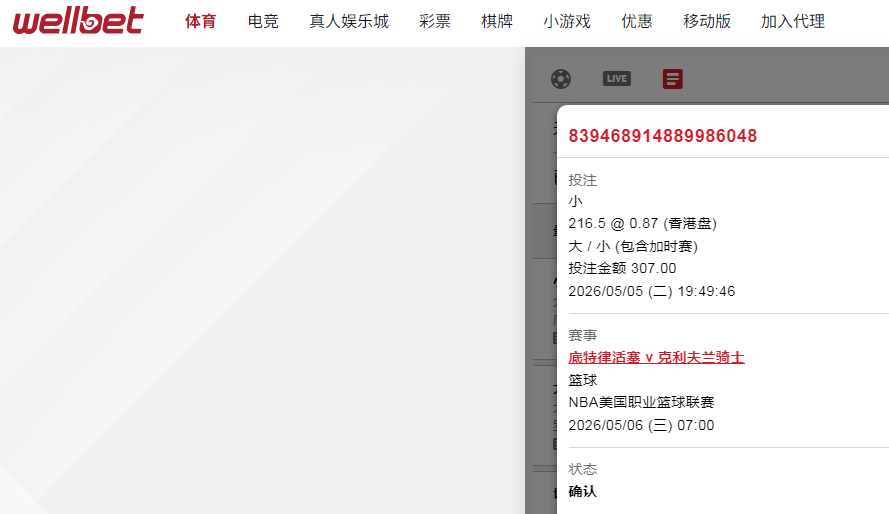
Task: Select the soccer ball sports icon
Action: pos(561,79)
